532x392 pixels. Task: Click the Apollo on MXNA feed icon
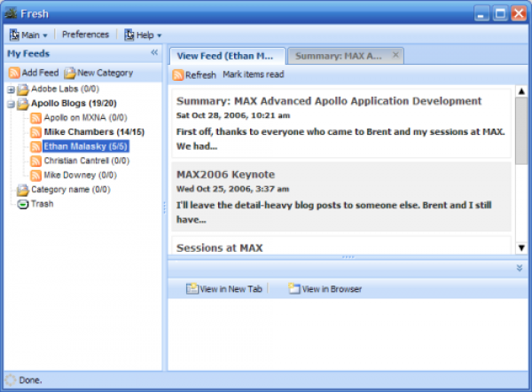pos(36,118)
